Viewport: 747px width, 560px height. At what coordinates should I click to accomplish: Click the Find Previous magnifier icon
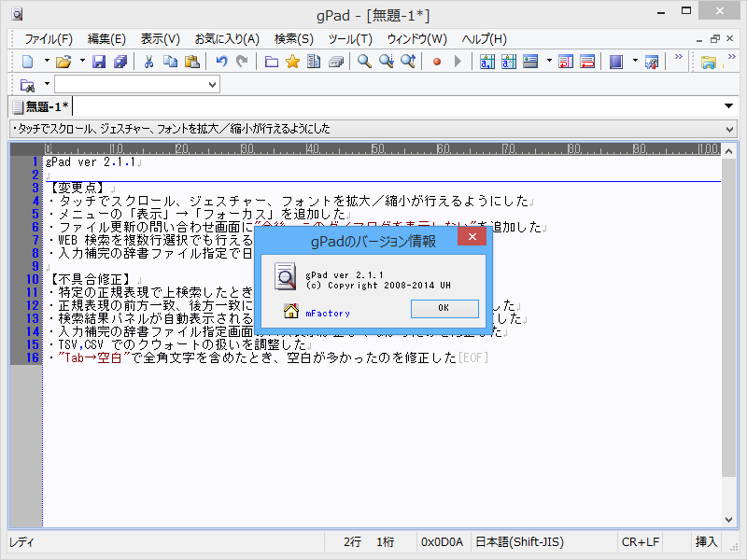(x=408, y=62)
